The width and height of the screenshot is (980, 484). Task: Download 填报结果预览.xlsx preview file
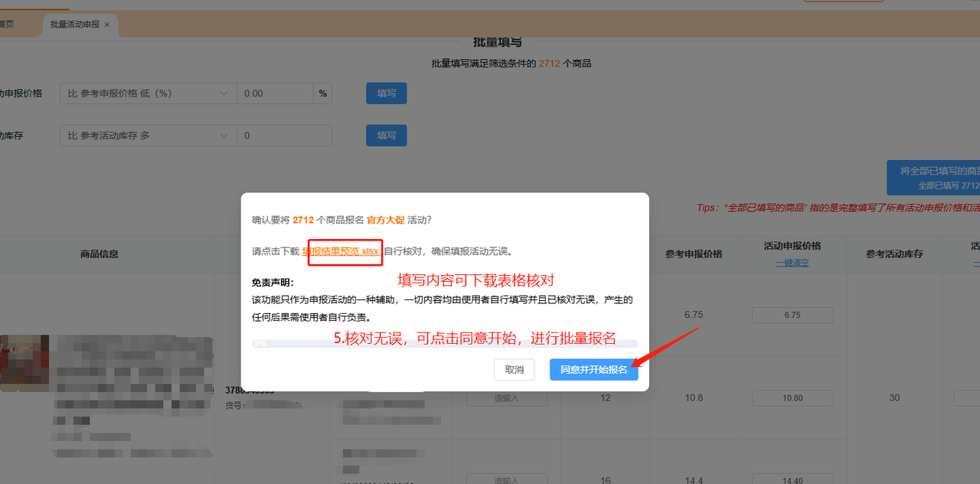pos(345,250)
